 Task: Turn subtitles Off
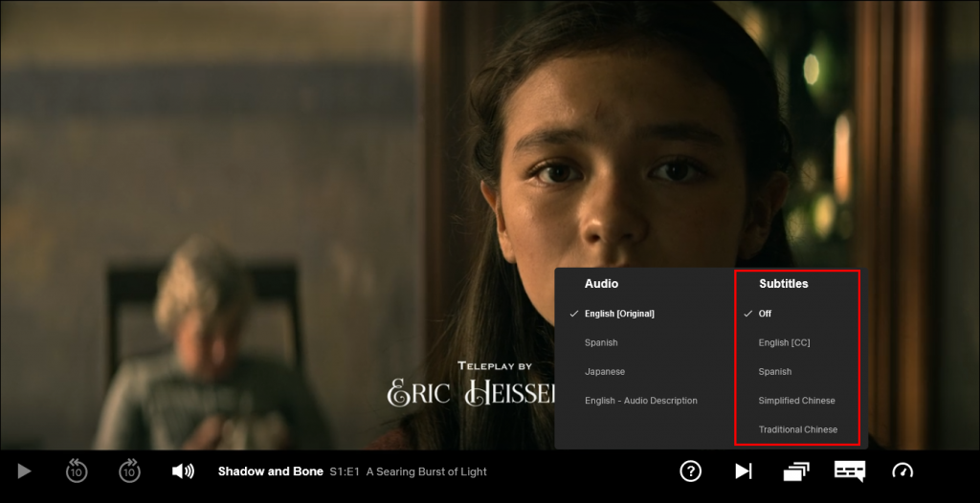(765, 314)
